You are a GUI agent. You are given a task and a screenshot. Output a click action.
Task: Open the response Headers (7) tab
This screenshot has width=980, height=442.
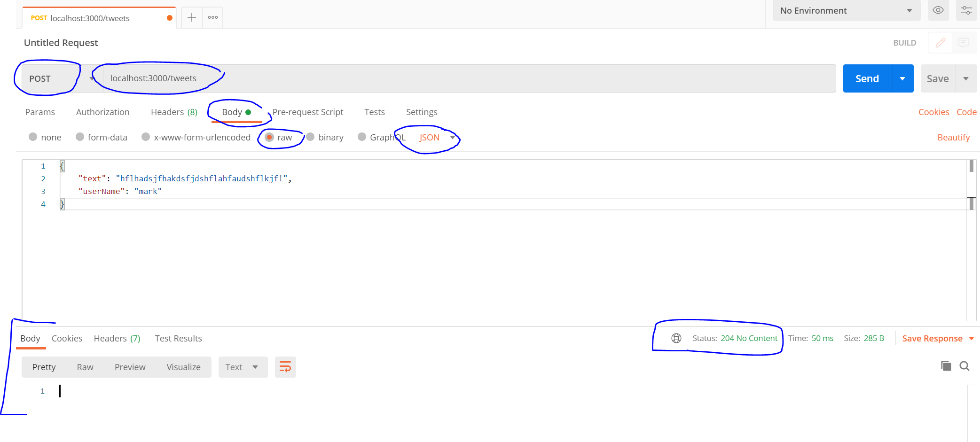(x=117, y=338)
